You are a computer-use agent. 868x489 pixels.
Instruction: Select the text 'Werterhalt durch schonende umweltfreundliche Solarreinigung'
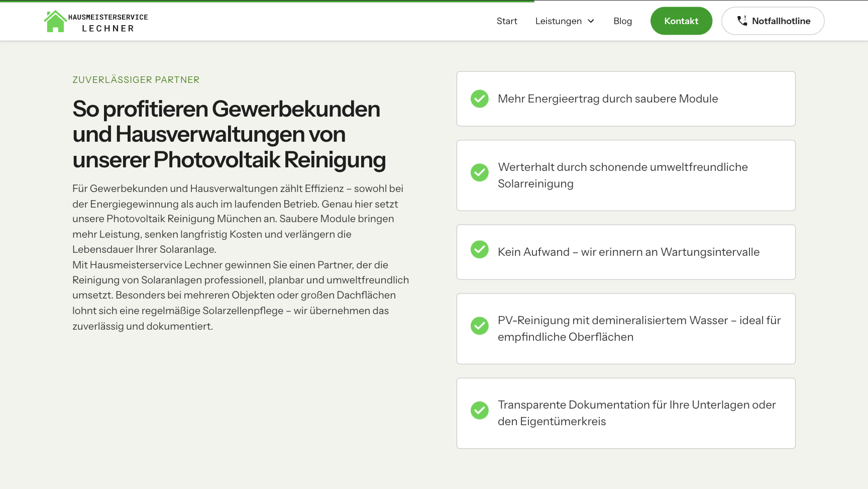(623, 175)
